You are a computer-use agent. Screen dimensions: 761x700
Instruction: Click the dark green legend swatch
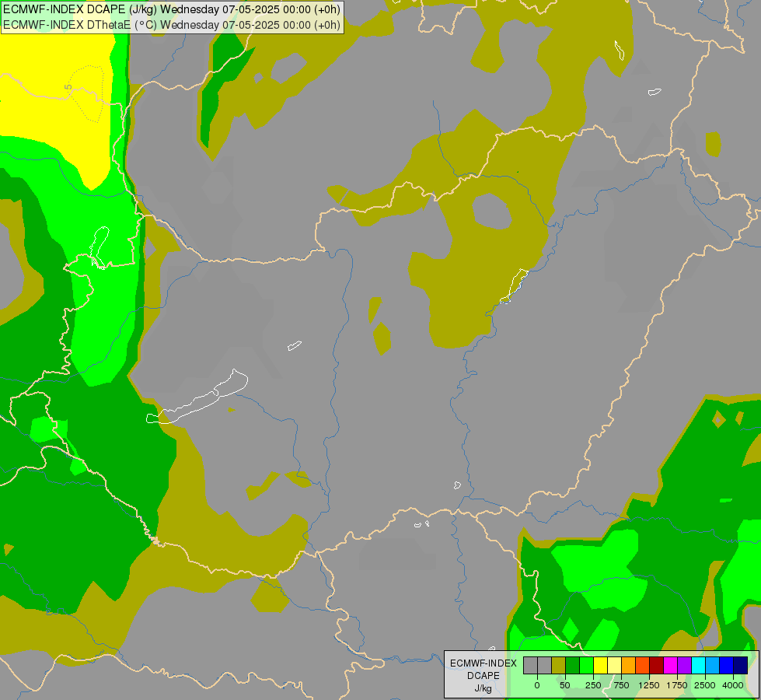(x=573, y=665)
